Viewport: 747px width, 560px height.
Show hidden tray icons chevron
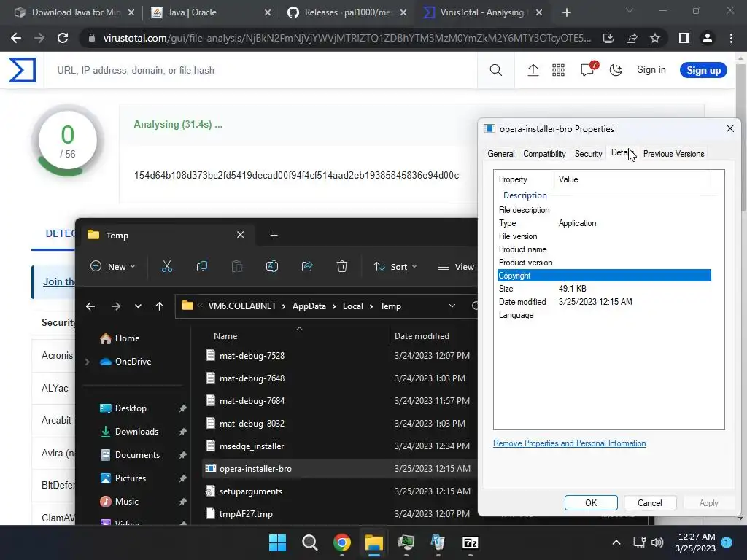pos(616,542)
